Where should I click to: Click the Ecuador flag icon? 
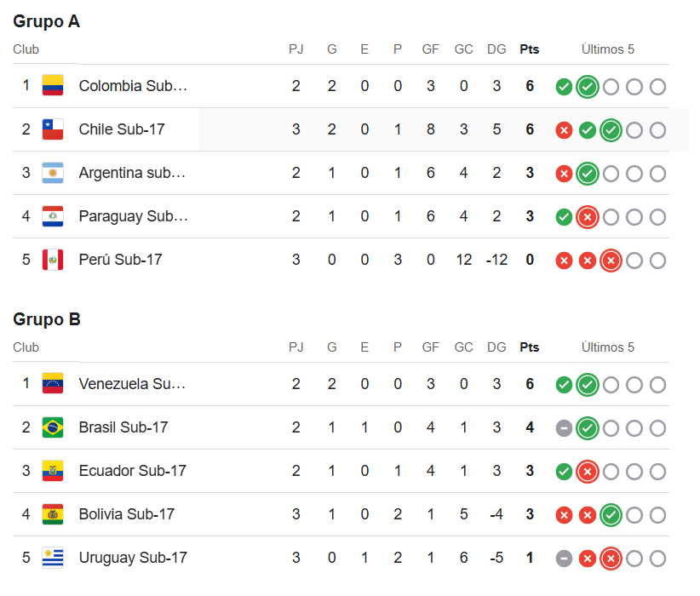[53, 471]
